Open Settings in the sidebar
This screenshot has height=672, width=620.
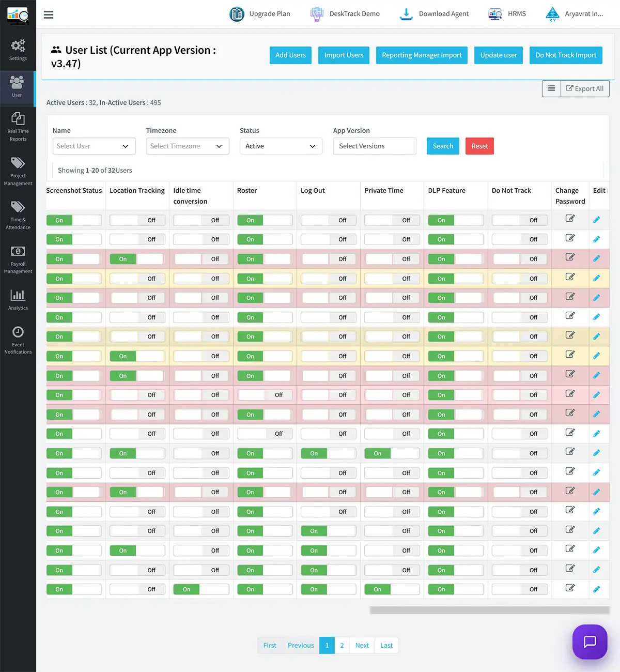[x=18, y=50]
